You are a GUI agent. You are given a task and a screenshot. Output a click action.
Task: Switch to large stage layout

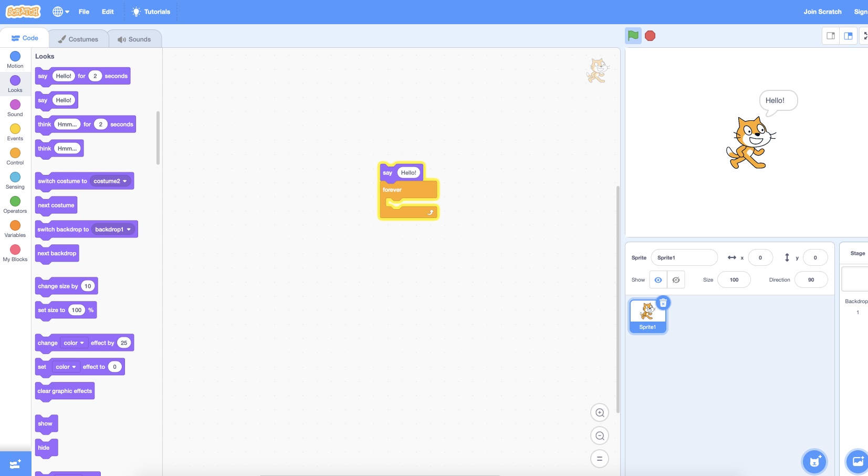(x=848, y=36)
